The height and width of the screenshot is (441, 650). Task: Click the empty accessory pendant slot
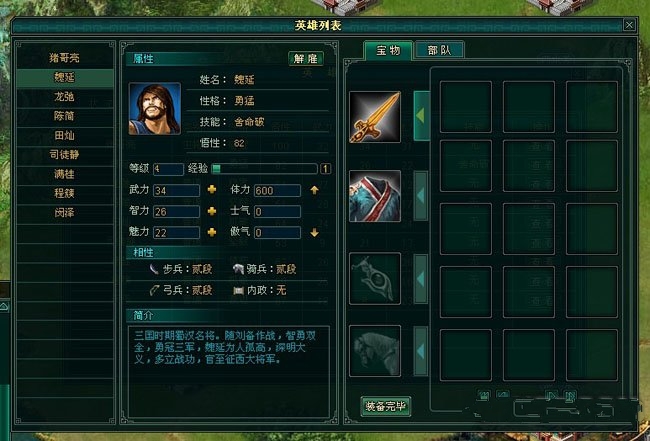375,279
